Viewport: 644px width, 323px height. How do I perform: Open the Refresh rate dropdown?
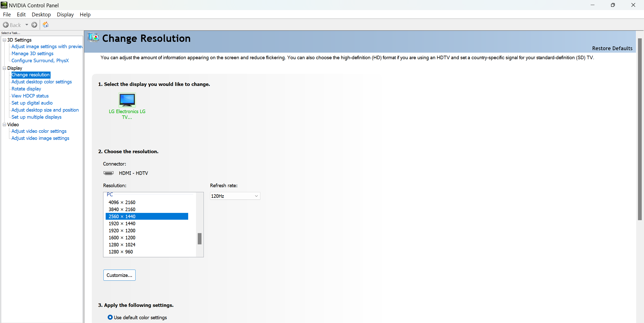coord(235,196)
